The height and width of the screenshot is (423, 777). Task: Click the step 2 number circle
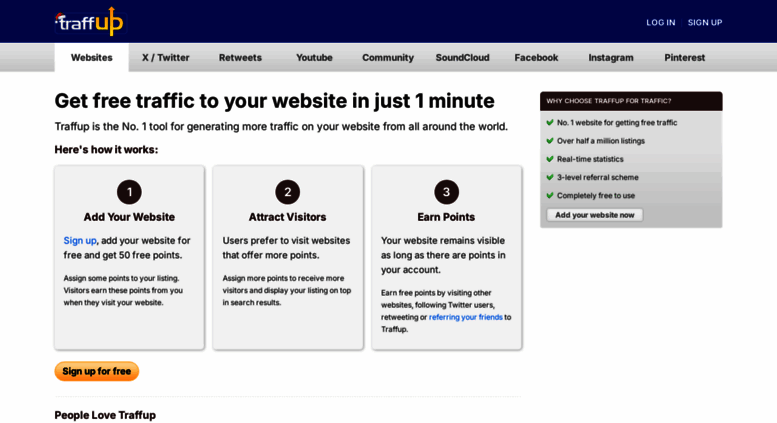tap(287, 192)
